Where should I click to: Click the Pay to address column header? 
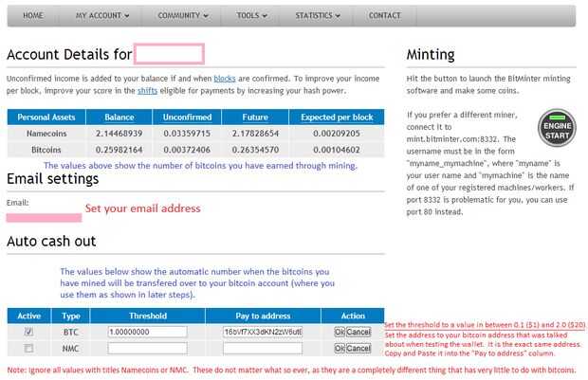pos(263,316)
